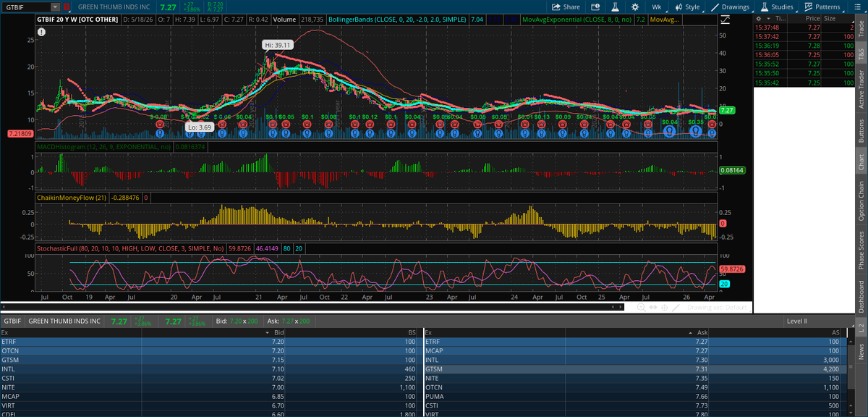This screenshot has width=868, height=417.
Task: Click the flask quick-studies icon beside Share
Action: [x=616, y=7]
